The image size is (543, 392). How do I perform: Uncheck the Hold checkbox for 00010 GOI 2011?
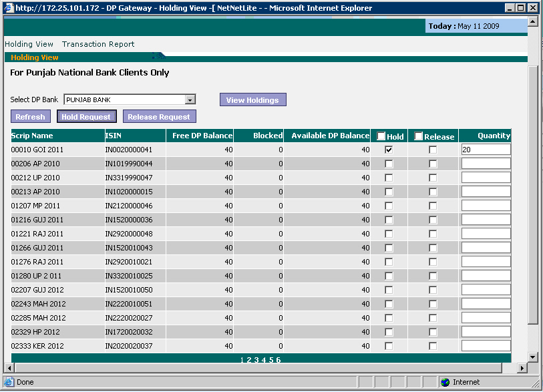click(389, 150)
